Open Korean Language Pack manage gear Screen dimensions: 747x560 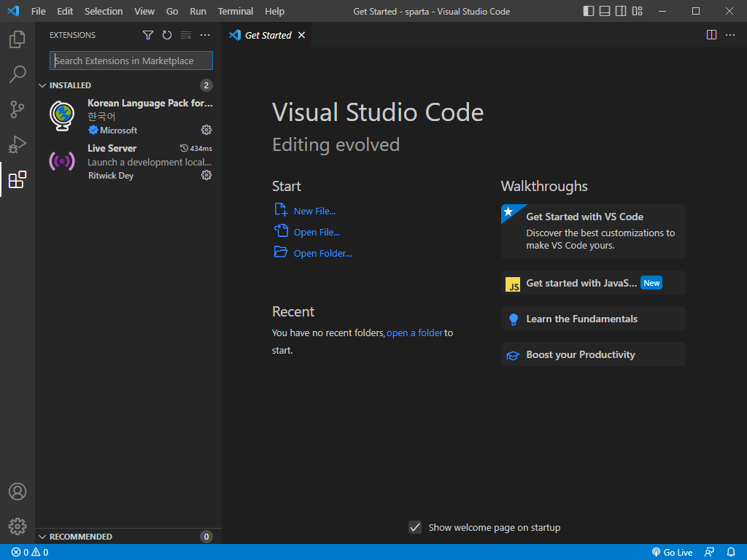point(206,130)
